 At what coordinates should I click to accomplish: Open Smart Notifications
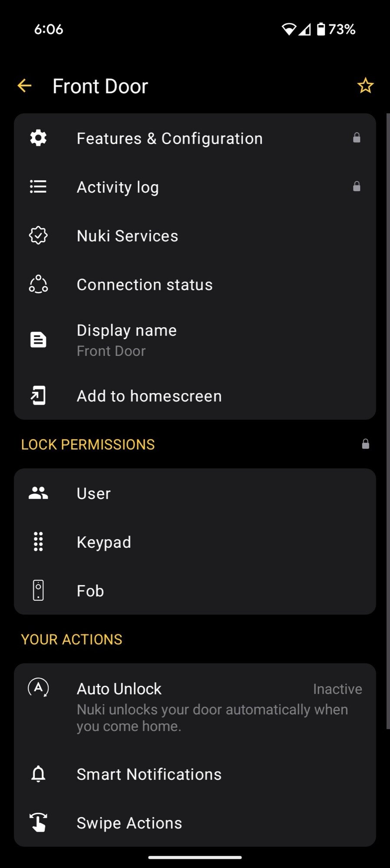pyautogui.click(x=149, y=774)
